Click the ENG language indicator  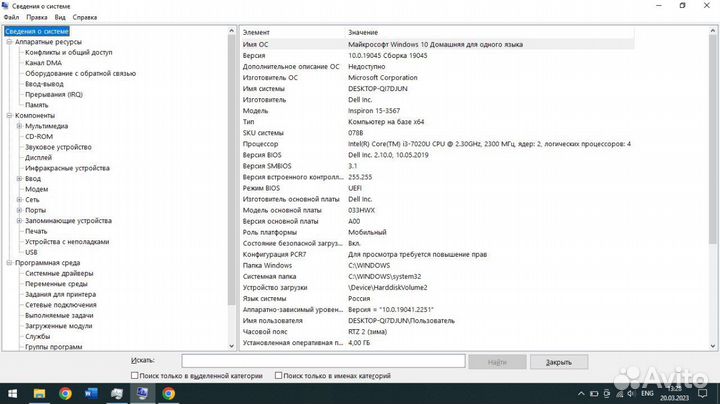[647, 394]
